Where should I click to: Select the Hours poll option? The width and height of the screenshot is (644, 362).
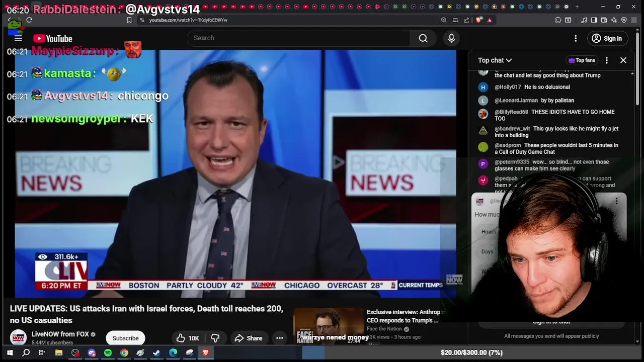489,232
